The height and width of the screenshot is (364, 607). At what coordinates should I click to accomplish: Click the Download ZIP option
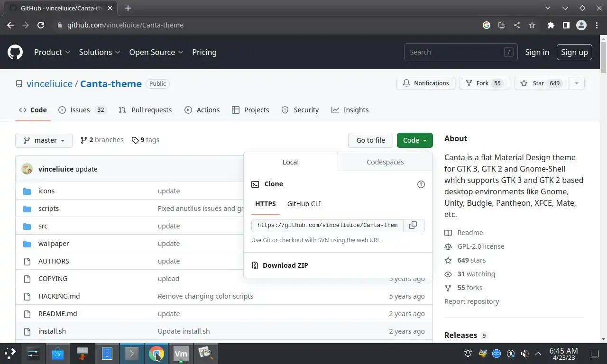tap(285, 265)
